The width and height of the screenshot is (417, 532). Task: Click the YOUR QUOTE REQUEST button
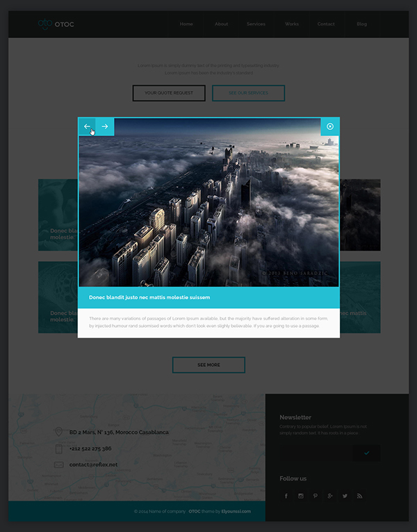point(169,93)
